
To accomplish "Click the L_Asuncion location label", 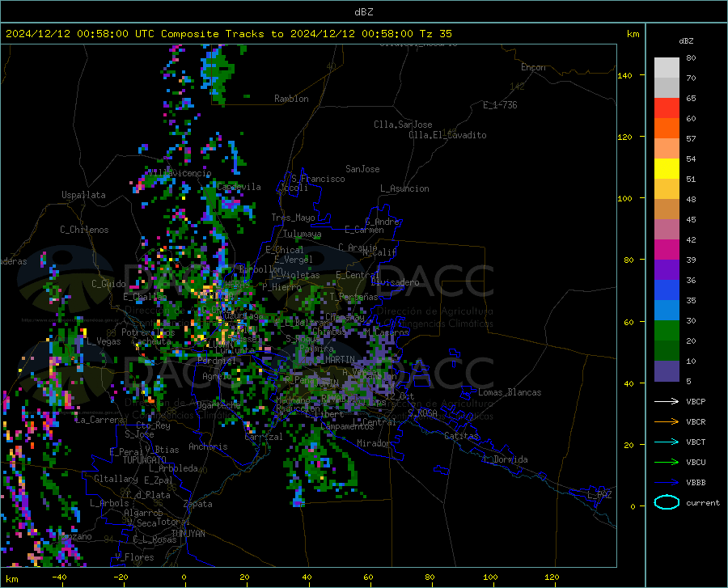I will pos(404,188).
